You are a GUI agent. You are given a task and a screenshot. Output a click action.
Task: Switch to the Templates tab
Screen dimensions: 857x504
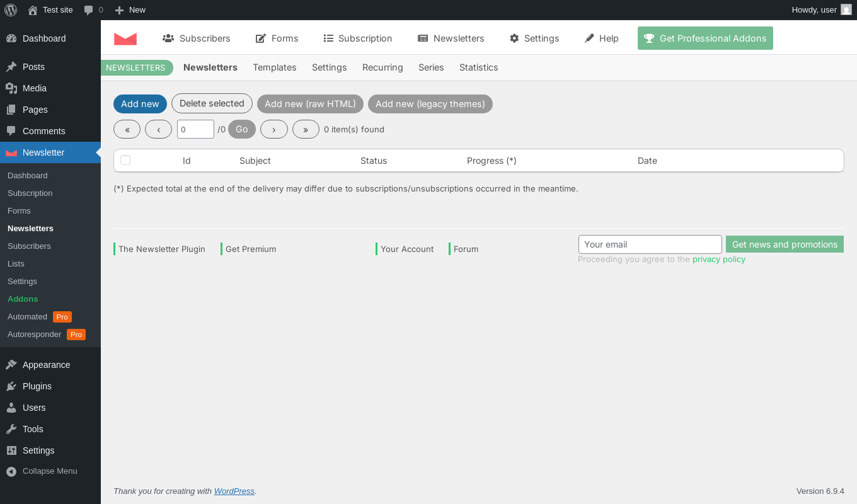275,67
